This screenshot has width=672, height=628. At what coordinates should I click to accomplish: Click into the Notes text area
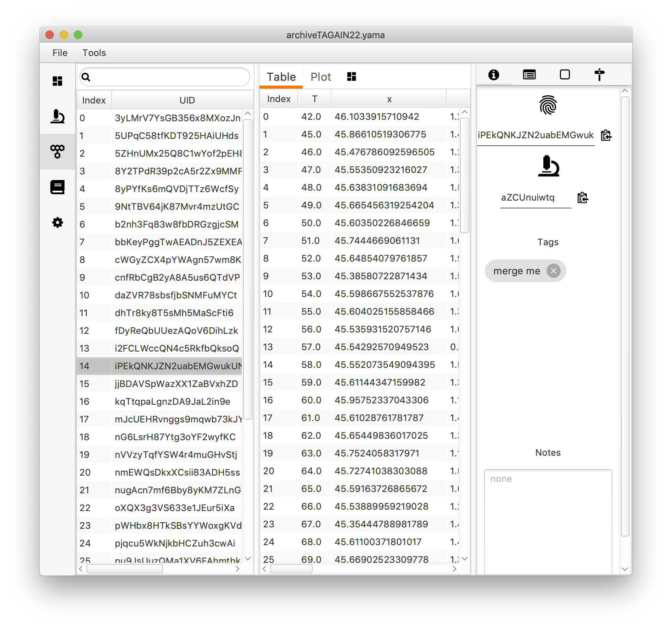pyautogui.click(x=548, y=521)
